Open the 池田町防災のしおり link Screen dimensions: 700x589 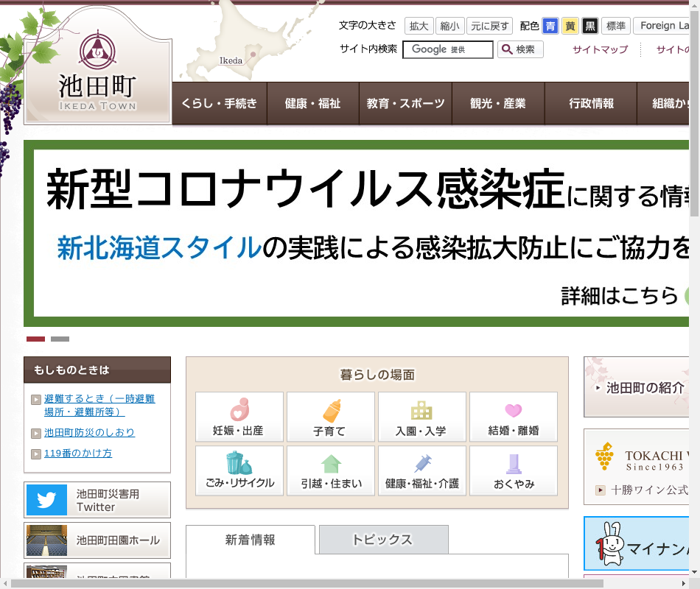point(90,433)
